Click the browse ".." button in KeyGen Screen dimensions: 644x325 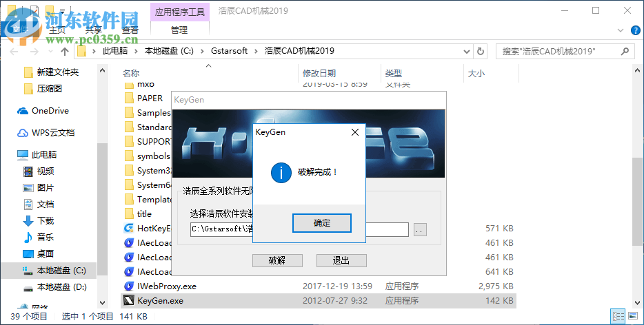[x=420, y=229]
